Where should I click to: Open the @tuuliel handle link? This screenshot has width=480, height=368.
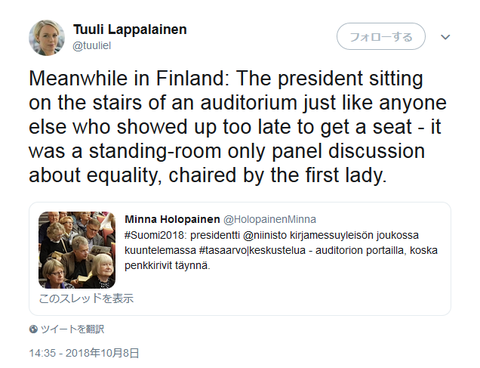click(92, 46)
